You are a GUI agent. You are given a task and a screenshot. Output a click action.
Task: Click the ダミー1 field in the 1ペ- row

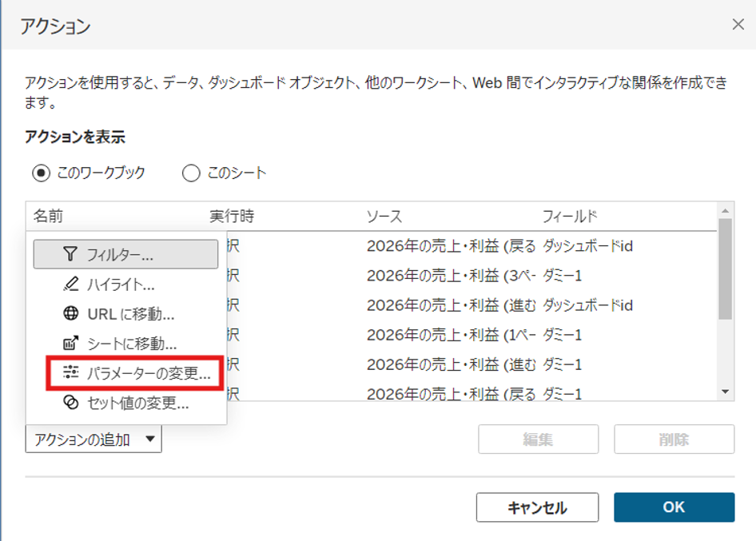click(x=562, y=335)
